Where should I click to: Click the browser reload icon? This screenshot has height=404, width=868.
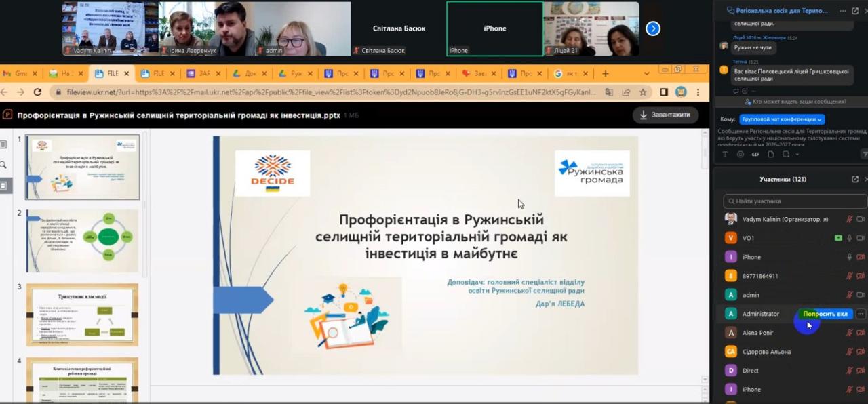click(x=37, y=92)
